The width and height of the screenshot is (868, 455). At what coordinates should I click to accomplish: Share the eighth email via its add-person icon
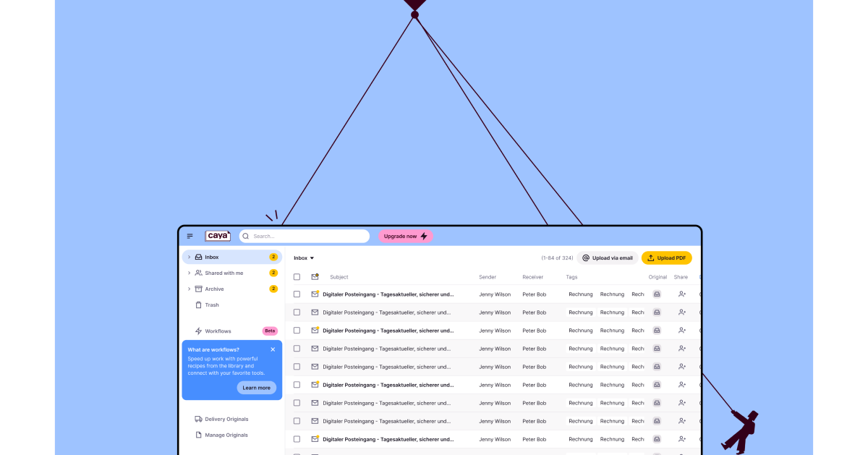(682, 421)
